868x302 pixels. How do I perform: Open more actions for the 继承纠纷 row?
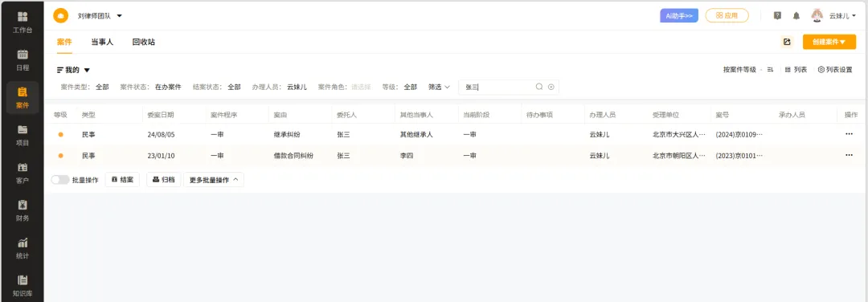[850, 134]
